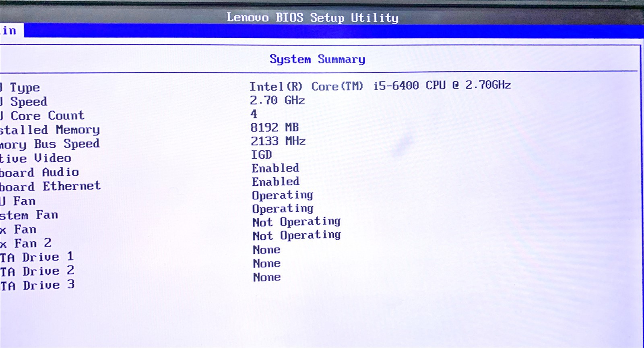Select the CPU Speed label
Viewport: 644px width, 348px height.
24,101
